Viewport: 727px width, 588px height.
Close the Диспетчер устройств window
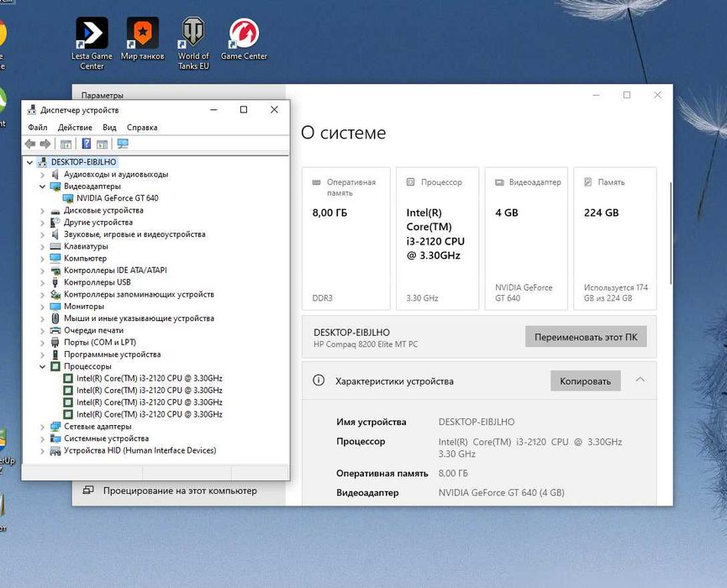274,110
